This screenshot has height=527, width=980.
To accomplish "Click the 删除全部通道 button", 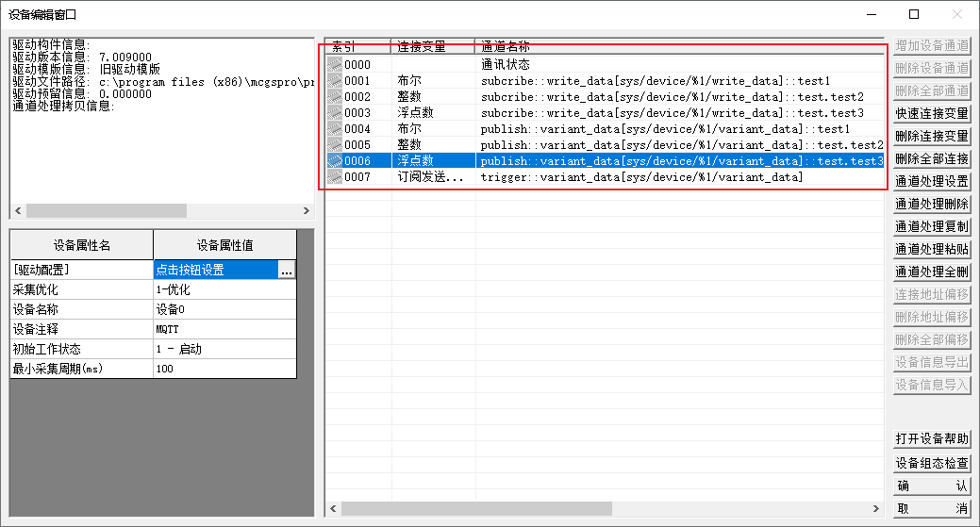I will pos(931,91).
